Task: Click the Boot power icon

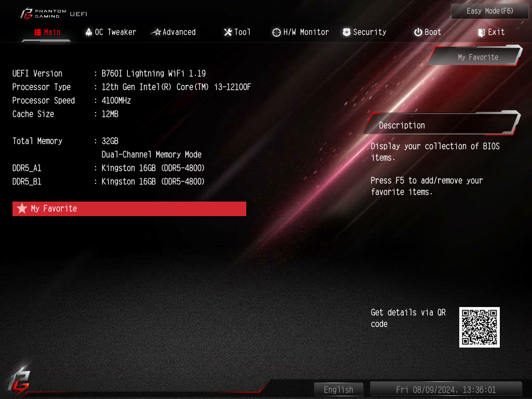Action: point(418,32)
